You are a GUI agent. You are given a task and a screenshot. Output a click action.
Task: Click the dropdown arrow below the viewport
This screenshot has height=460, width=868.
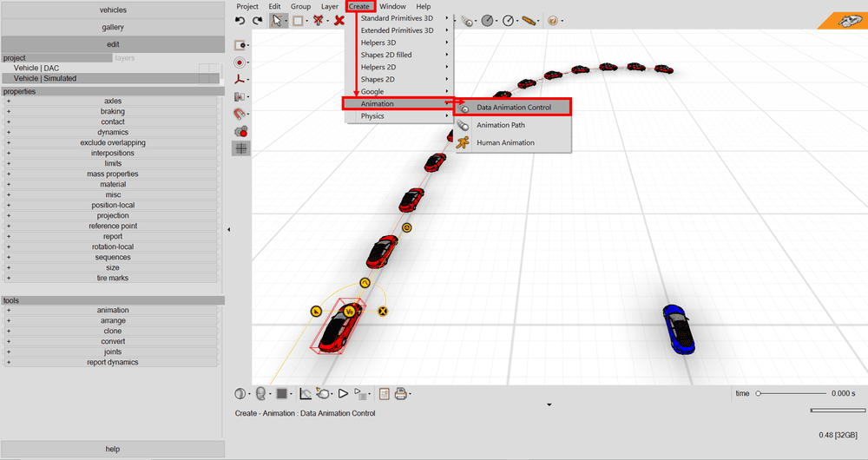(x=549, y=404)
